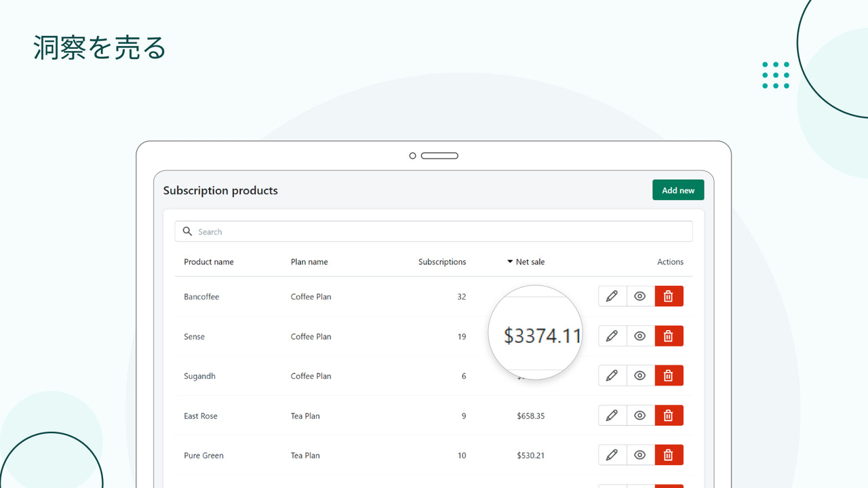The image size is (868, 488).
Task: Edit the East Rose product with the pencil icon
Action: click(612, 415)
